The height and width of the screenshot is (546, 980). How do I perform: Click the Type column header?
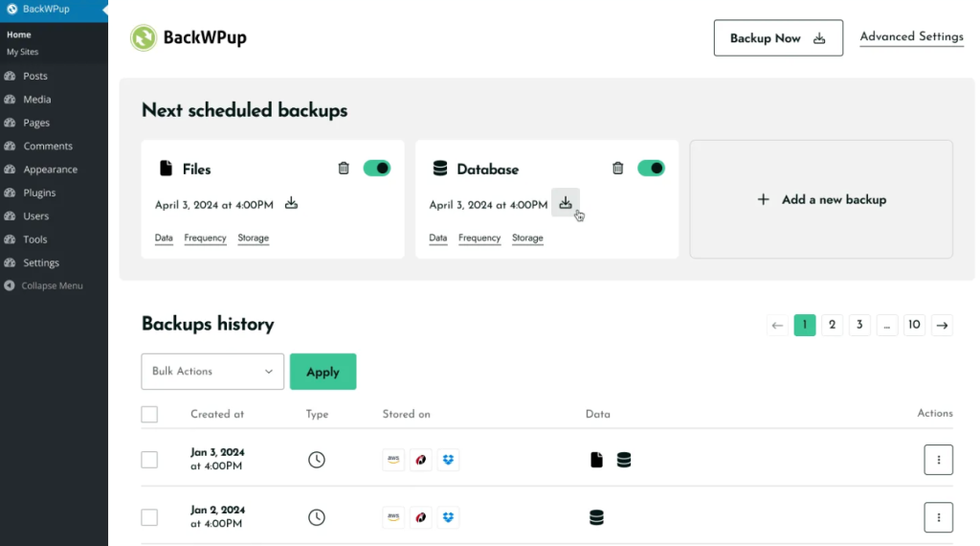317,414
